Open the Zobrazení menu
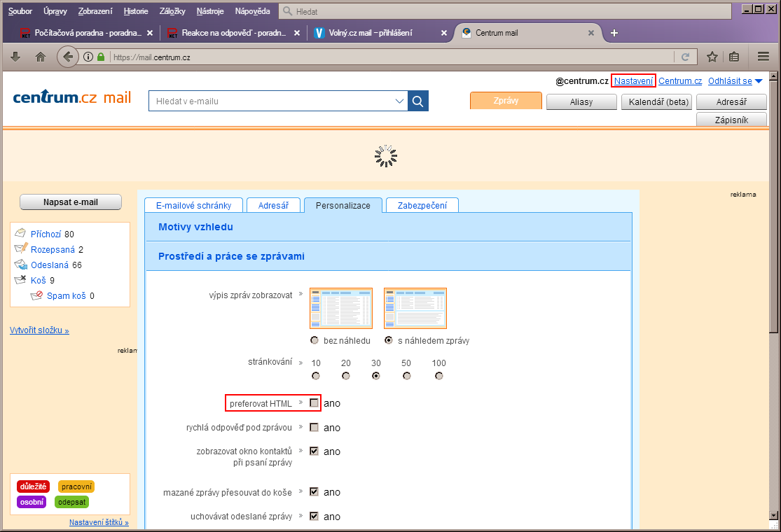The image size is (781, 532). 95,11
